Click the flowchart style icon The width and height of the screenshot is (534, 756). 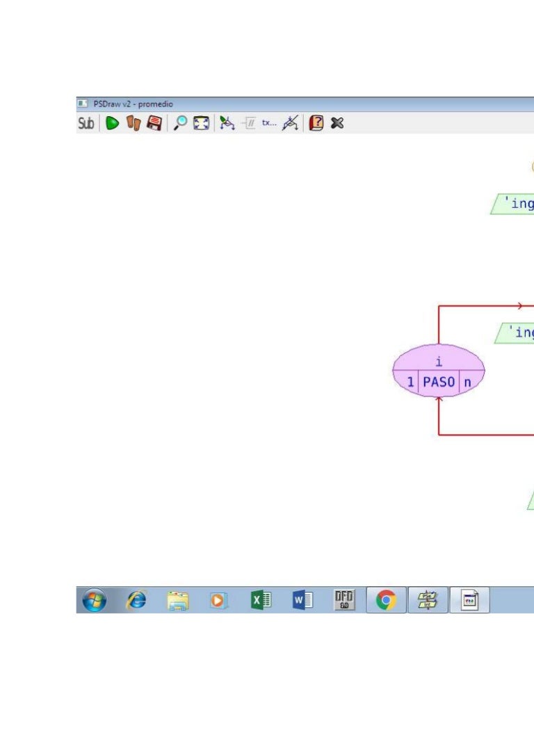[x=227, y=123]
